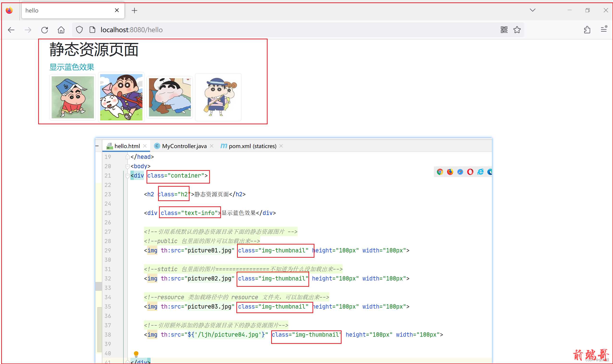Close the MyController.java editor tab

click(212, 146)
